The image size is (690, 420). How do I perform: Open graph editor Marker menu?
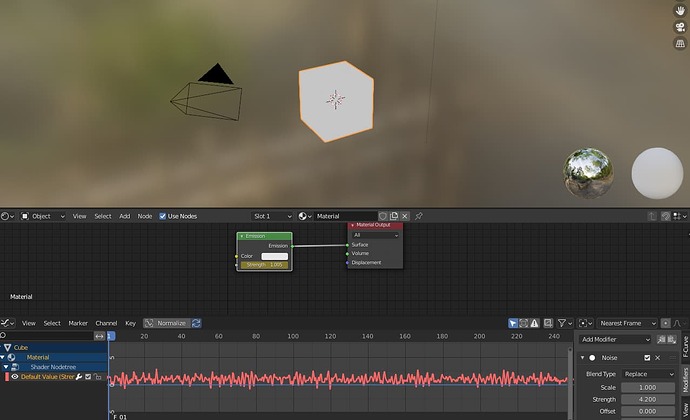[78, 323]
